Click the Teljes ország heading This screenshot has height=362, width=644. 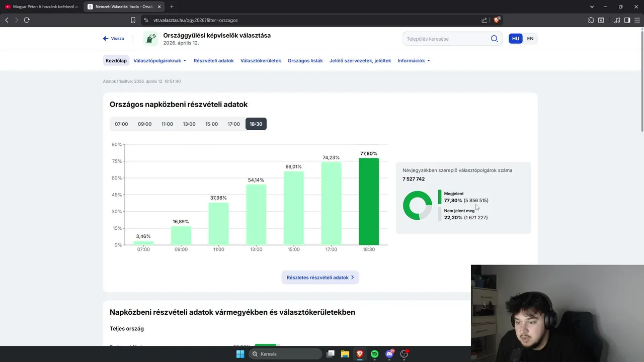click(127, 329)
